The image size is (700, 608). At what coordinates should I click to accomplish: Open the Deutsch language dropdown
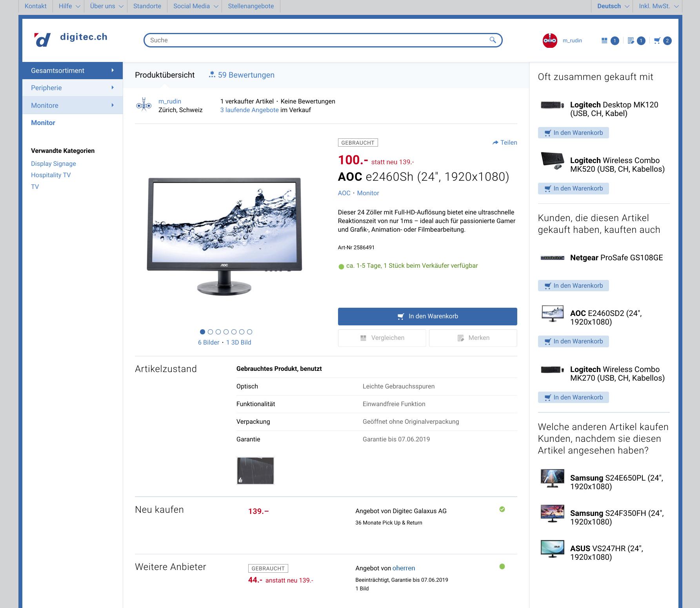click(613, 6)
